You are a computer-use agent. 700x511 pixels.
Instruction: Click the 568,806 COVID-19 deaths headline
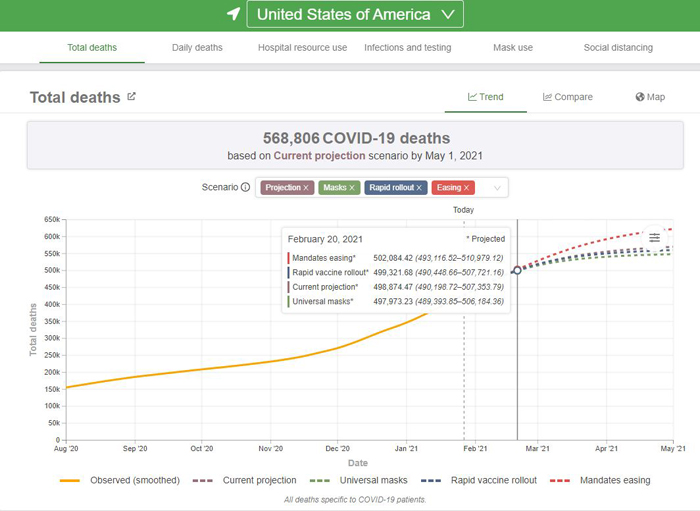pos(356,138)
